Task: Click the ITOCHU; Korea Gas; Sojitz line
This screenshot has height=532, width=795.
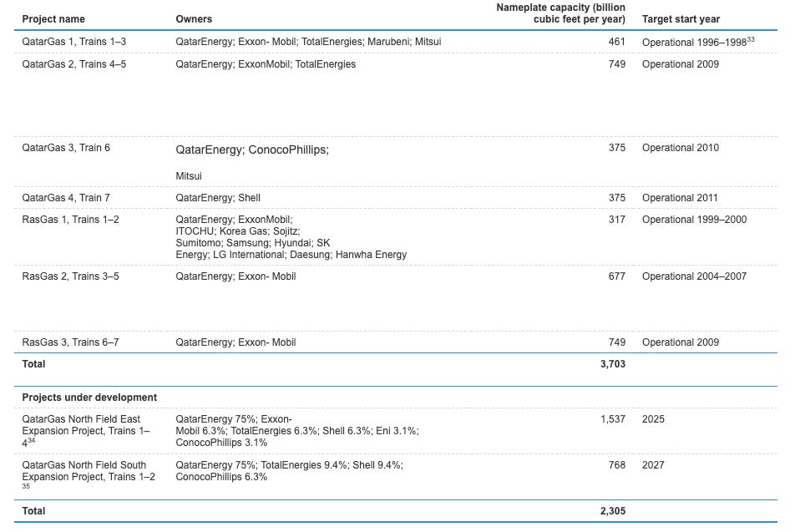Action: coord(238,232)
